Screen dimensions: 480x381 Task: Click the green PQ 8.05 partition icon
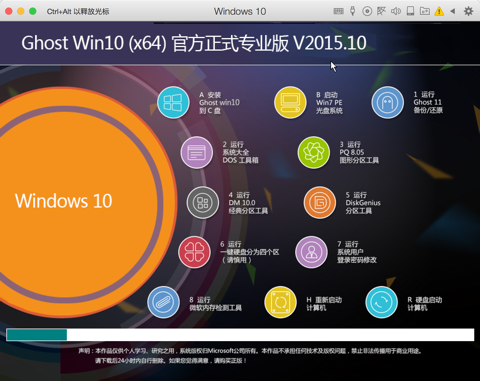click(314, 152)
